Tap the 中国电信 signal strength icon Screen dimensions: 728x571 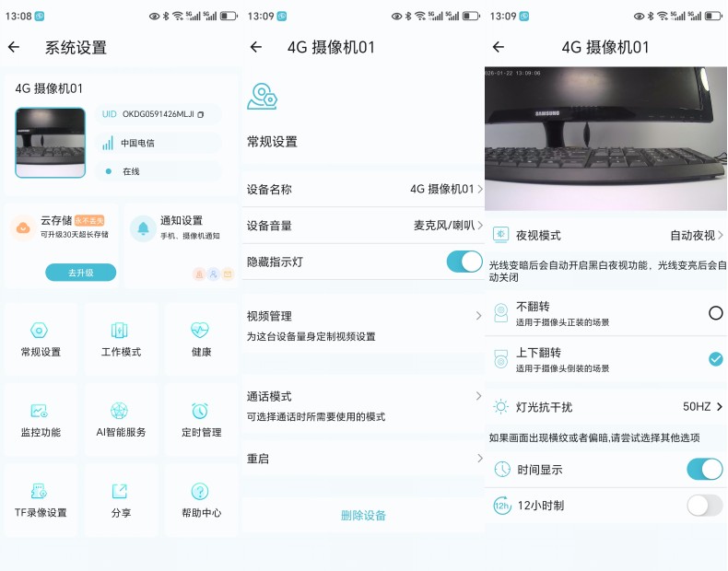[x=108, y=143]
